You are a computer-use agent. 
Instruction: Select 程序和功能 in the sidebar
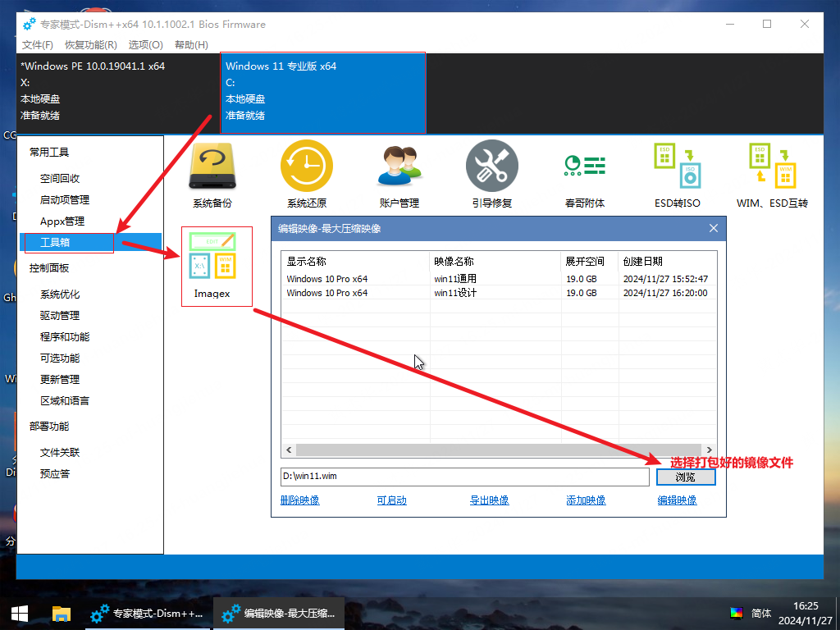coord(64,337)
